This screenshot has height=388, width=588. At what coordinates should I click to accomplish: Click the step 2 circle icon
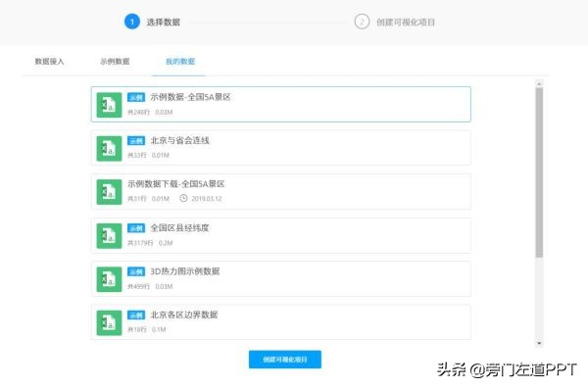[x=362, y=22]
